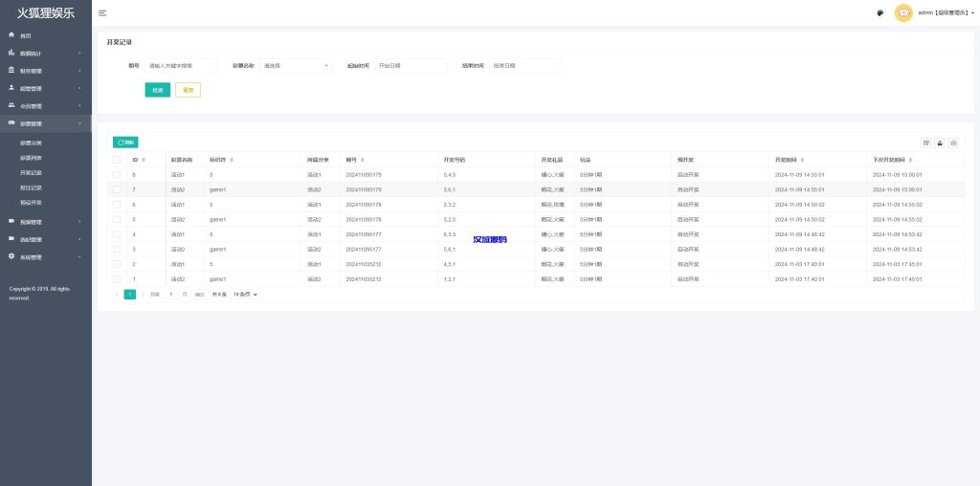This screenshot has width=980, height=486.
Task: Click the green 检索 search button
Action: (158, 90)
